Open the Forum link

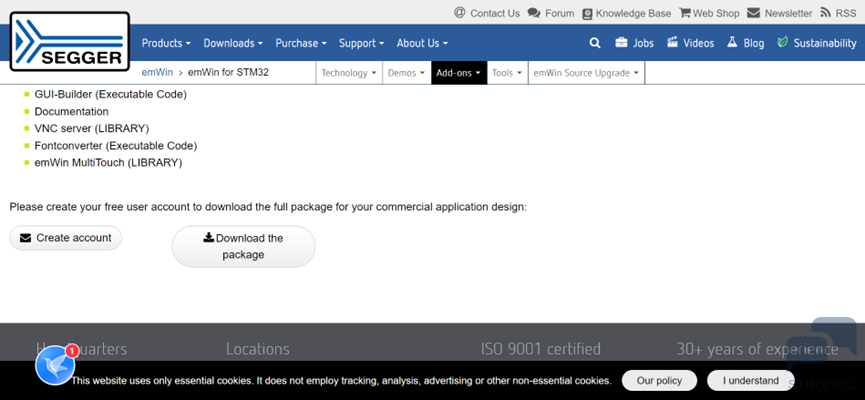coord(559,13)
